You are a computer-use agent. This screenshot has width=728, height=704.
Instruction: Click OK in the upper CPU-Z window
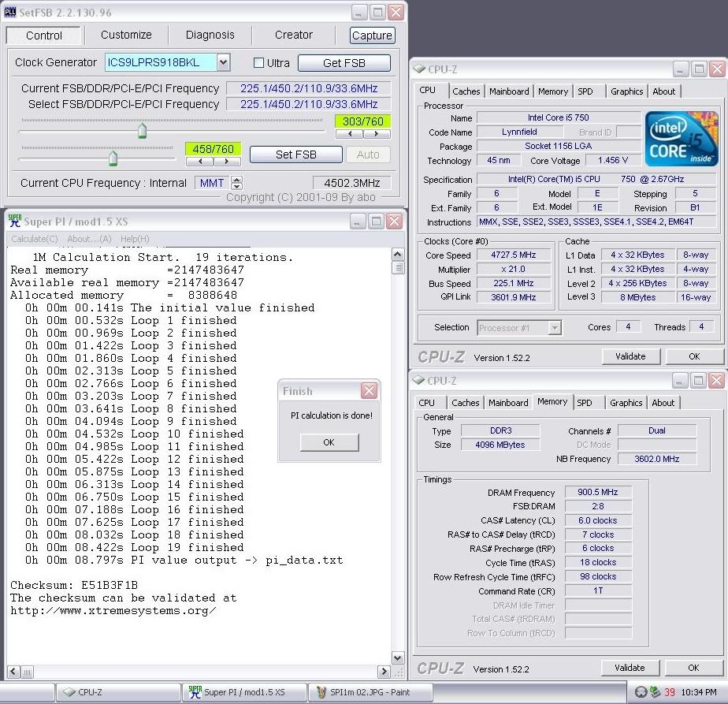point(694,356)
